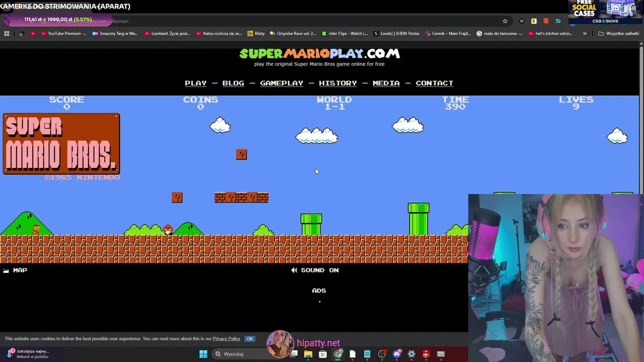Open Notepad from the taskbar
Image resolution: width=644 pixels, height=362 pixels.
367,354
